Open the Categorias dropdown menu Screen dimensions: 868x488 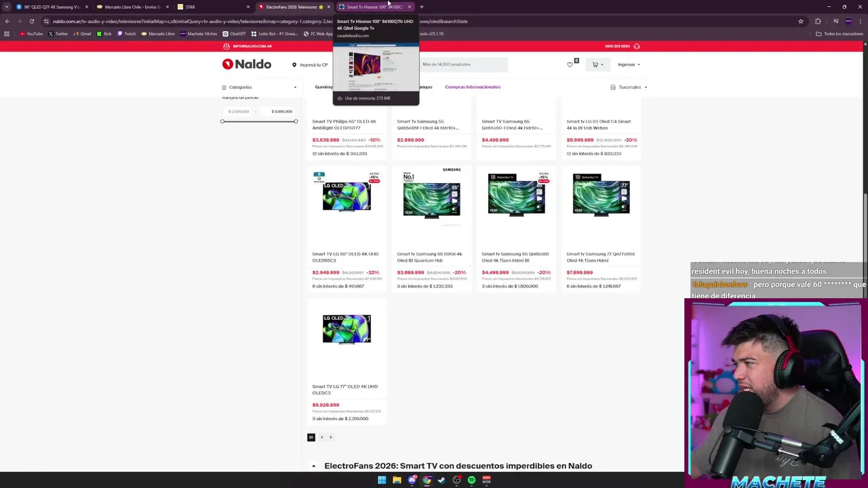[259, 87]
